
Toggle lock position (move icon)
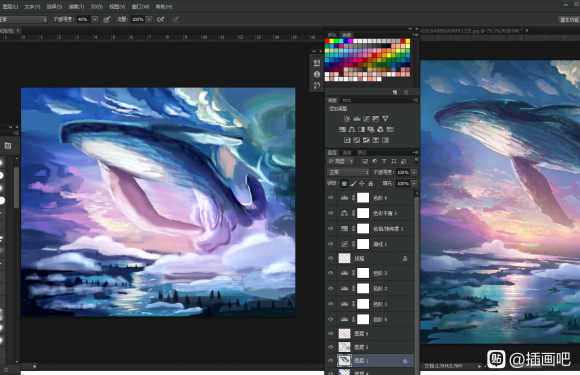[362, 183]
